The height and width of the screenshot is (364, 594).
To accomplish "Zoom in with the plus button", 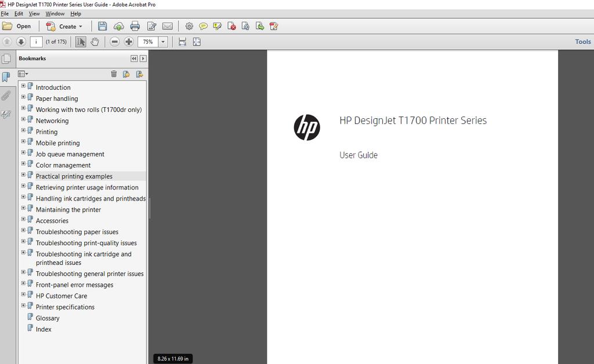I will [129, 42].
